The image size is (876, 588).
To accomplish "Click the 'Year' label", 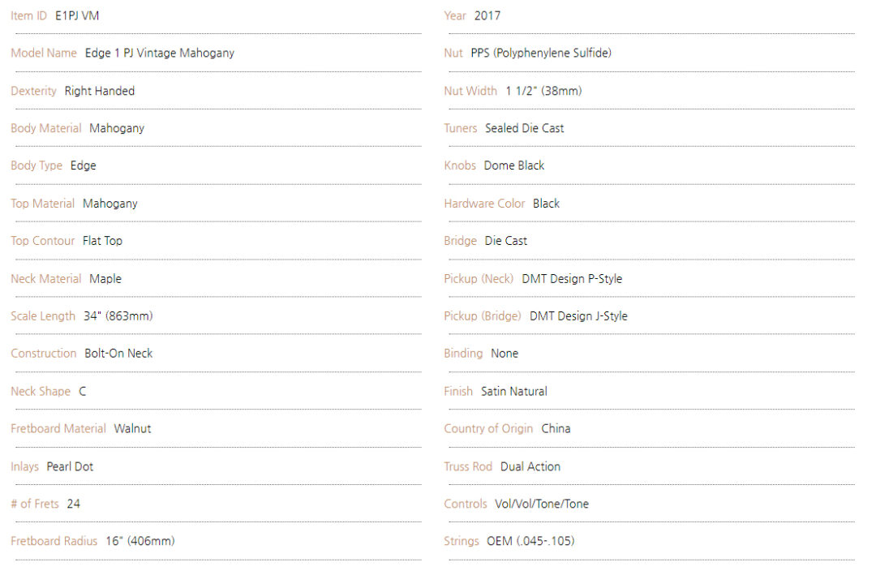I will point(455,15).
